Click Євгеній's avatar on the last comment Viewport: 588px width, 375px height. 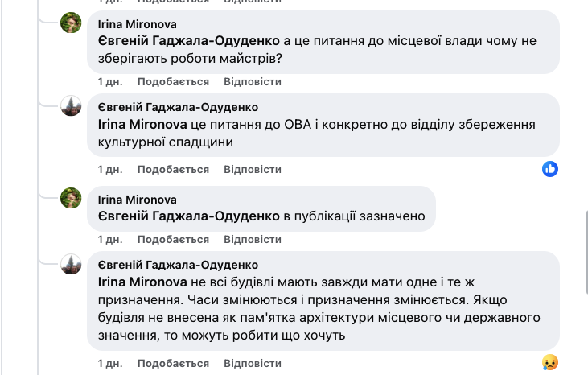(x=72, y=265)
